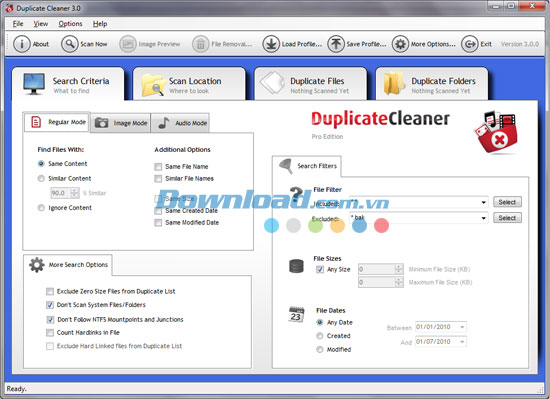Select the Same Content radio button
The image size is (550, 399).
[x=41, y=164]
